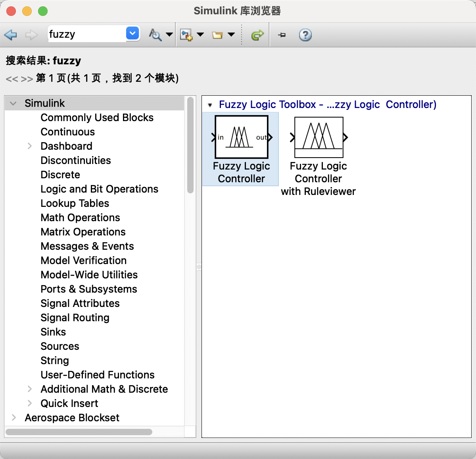
Task: Click the library tree vertical scrollbar
Action: [x=190, y=145]
